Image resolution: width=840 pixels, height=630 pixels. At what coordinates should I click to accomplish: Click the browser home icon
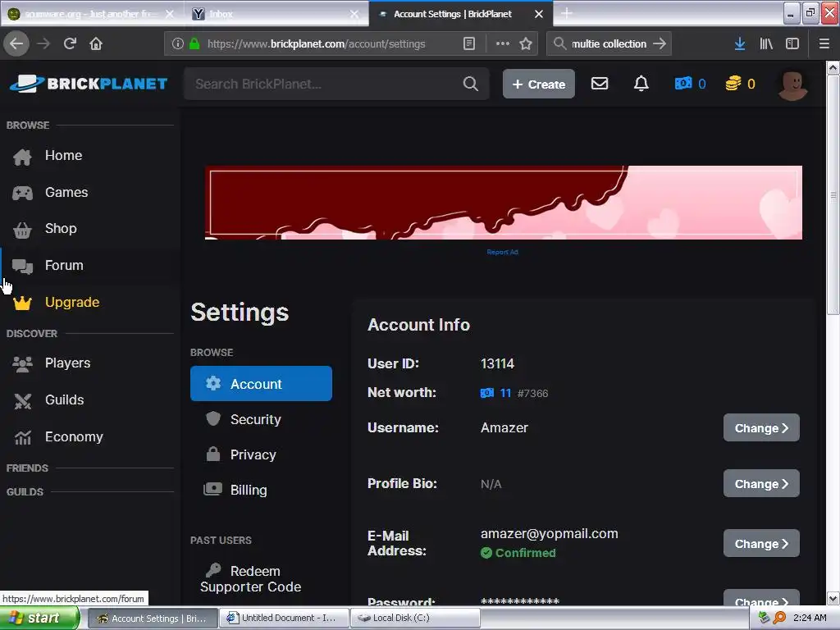(x=96, y=43)
